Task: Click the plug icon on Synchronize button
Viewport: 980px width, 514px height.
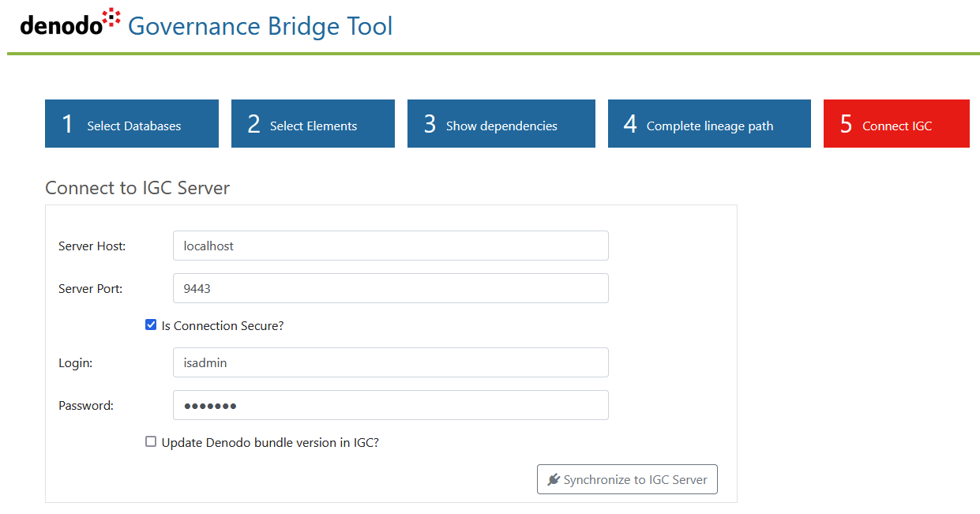Action: pyautogui.click(x=554, y=479)
